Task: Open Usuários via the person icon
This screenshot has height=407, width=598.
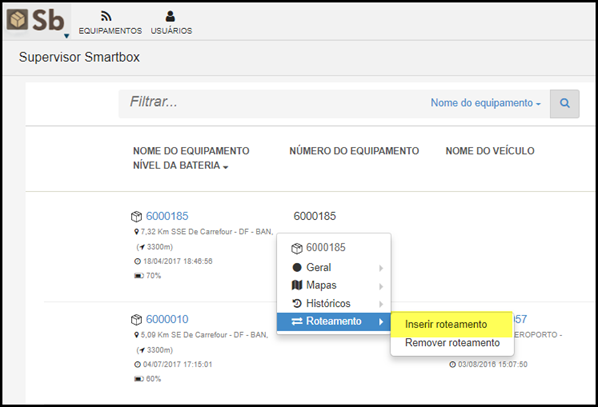Action: pyautogui.click(x=170, y=16)
